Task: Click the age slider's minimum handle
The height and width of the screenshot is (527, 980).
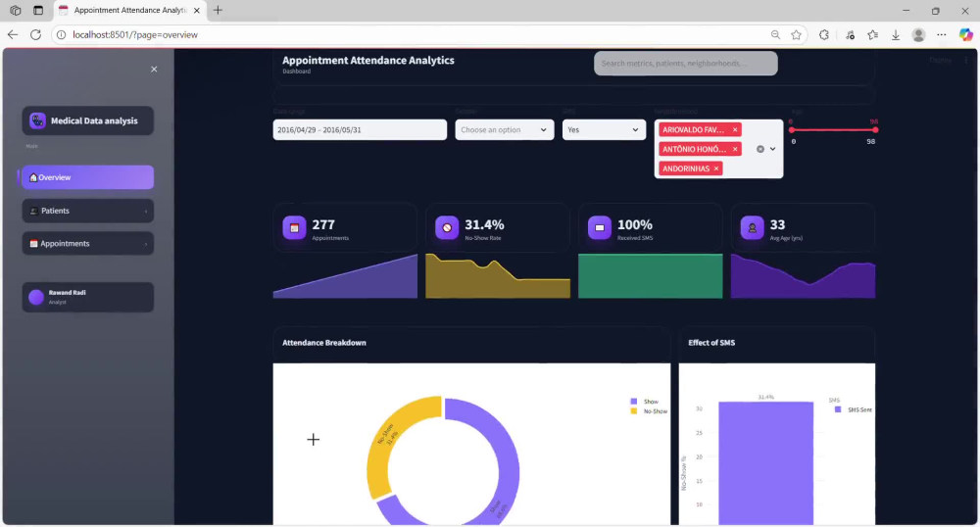Action: (792, 130)
